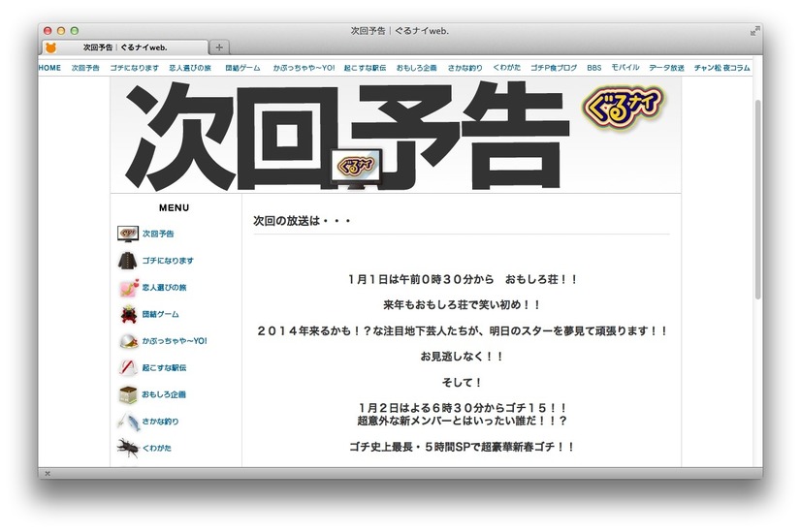Click the red-striped sash icon in sidebar
The width and height of the screenshot is (801, 532).
click(x=127, y=368)
